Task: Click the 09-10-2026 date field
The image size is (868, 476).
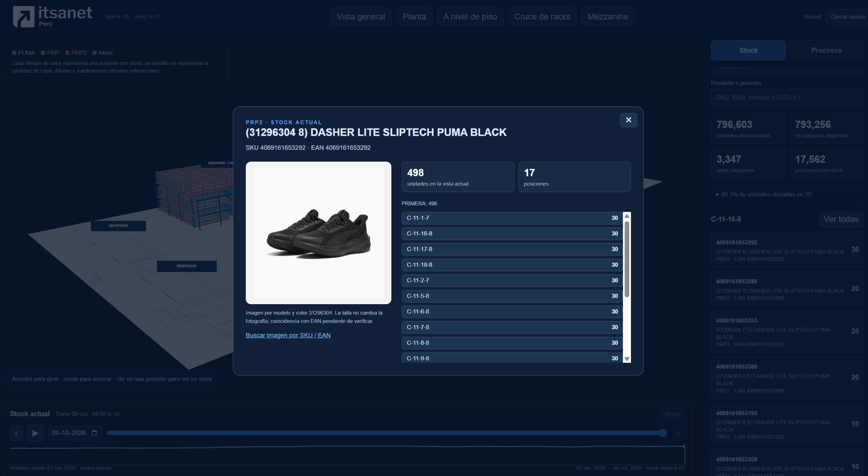Action: point(74,433)
